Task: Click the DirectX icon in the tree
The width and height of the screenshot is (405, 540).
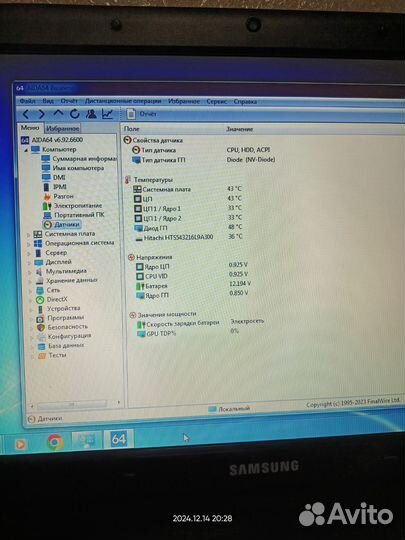Action: tap(40, 300)
